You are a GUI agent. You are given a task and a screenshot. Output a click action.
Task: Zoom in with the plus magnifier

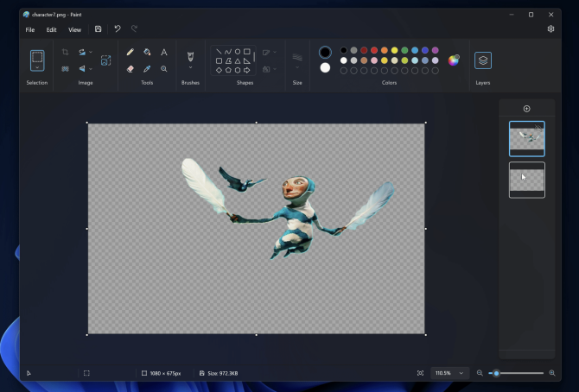point(551,373)
